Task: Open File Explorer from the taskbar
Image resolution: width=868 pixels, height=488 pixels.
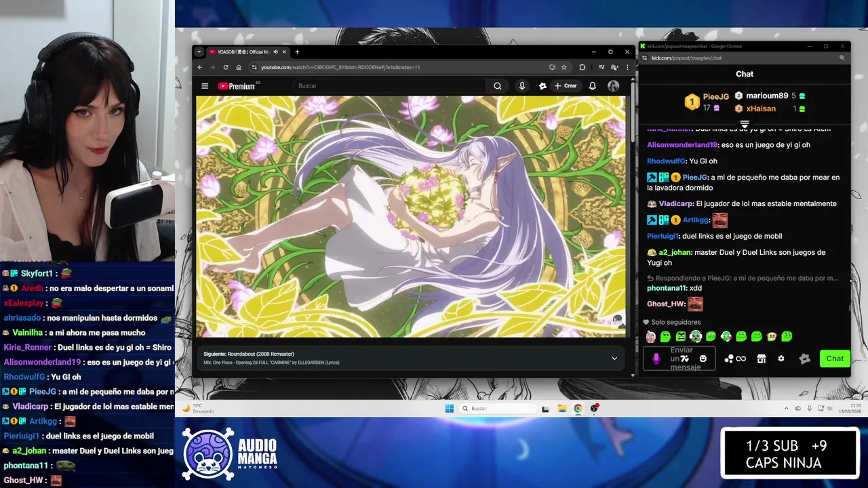Action: click(562, 409)
